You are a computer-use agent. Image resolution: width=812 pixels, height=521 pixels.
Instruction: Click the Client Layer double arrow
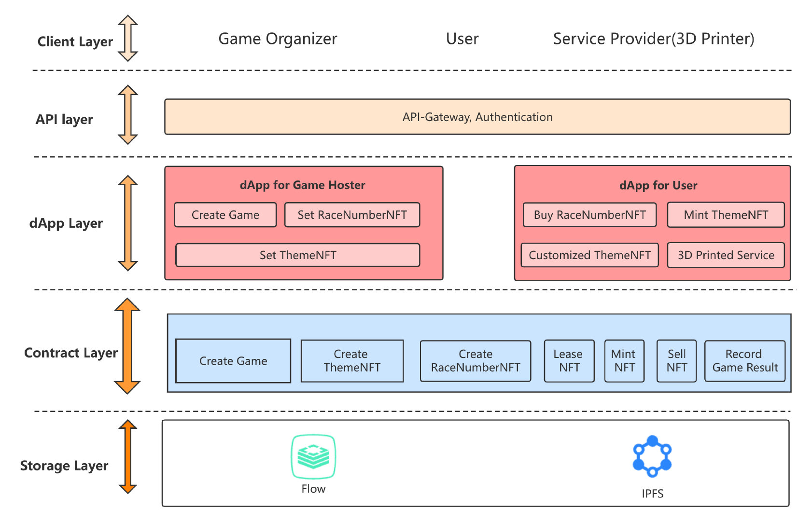coord(128,38)
